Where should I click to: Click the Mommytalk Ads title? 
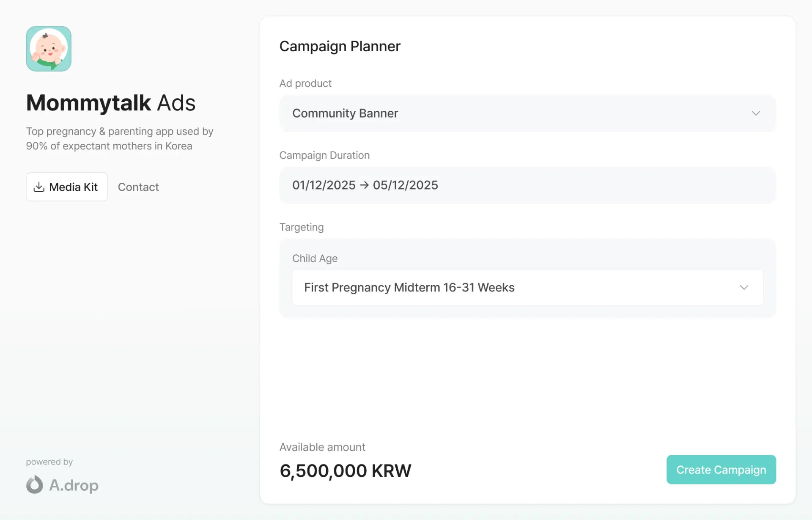coord(111,103)
